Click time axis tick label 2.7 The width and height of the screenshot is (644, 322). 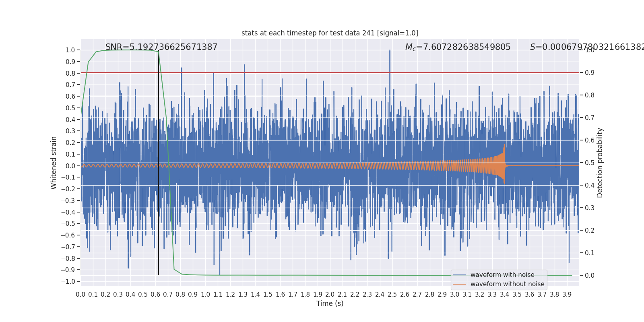(x=417, y=295)
